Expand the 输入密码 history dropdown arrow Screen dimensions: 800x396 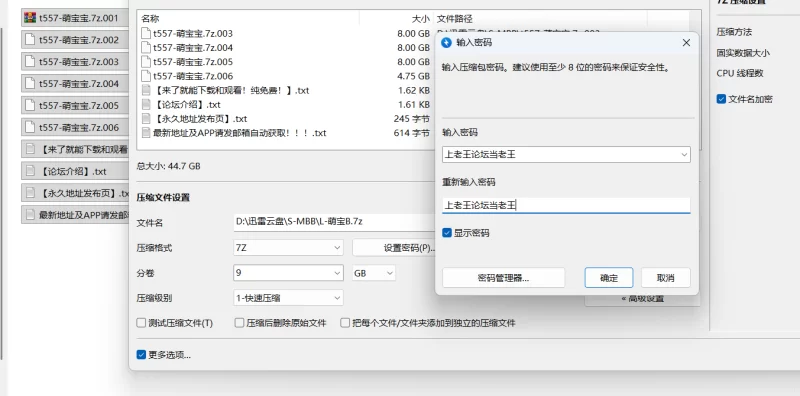[x=684, y=154]
